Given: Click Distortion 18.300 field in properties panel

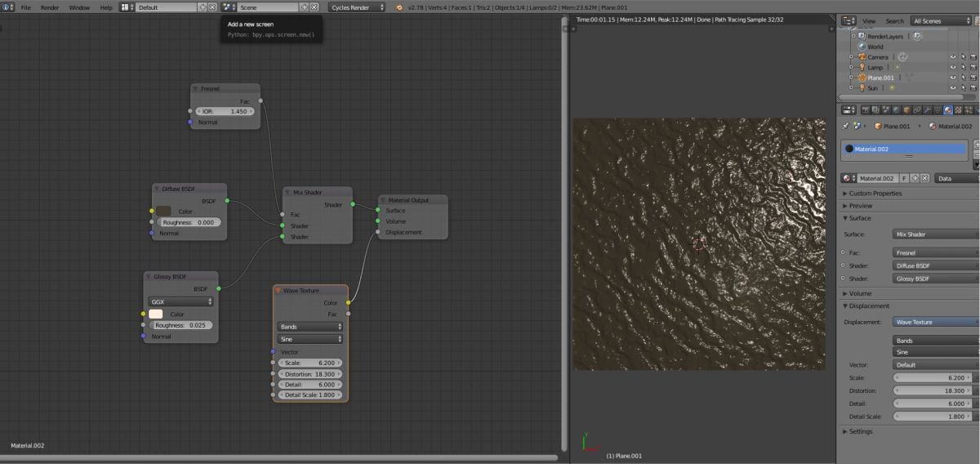Looking at the screenshot, I should 934,391.
